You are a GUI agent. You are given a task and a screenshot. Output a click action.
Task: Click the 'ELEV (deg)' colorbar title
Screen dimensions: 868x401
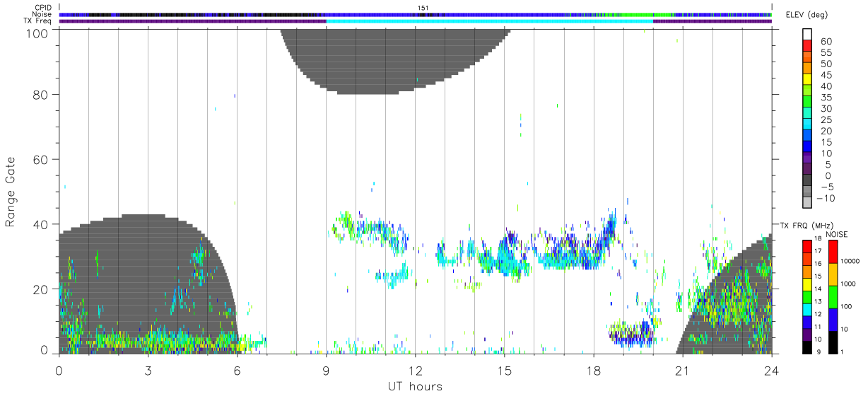(x=807, y=15)
